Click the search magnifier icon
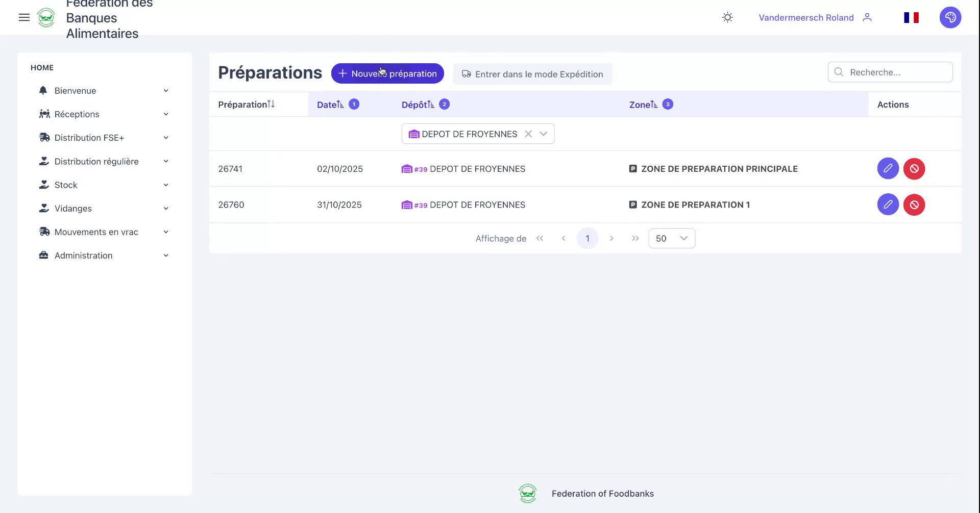The width and height of the screenshot is (980, 513). click(839, 72)
